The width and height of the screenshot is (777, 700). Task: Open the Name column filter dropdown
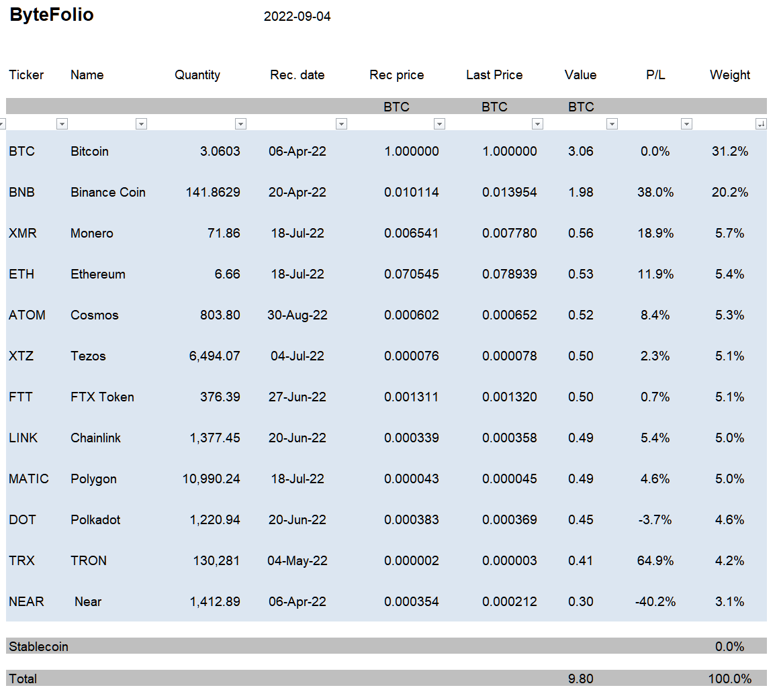point(141,123)
